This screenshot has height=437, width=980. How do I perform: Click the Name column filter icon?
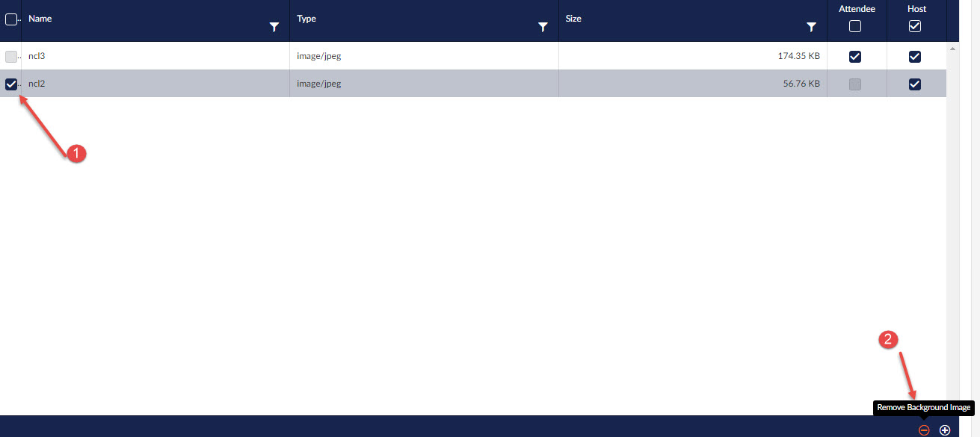pos(274,28)
